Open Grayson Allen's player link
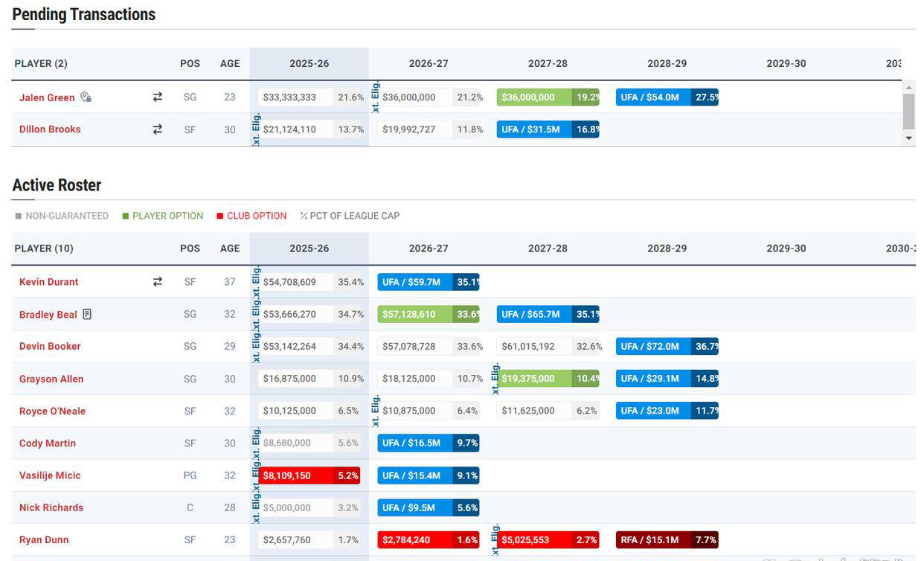This screenshot has width=924, height=561. (x=51, y=379)
